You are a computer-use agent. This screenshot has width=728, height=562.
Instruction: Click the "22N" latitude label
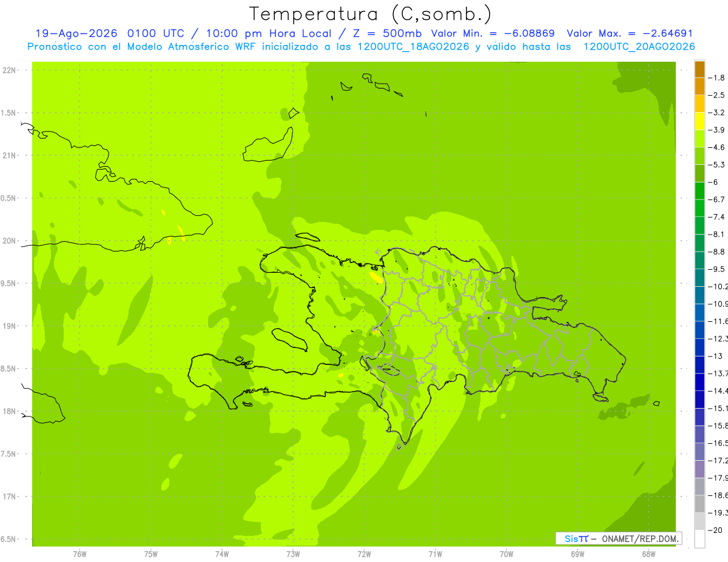(x=9, y=70)
